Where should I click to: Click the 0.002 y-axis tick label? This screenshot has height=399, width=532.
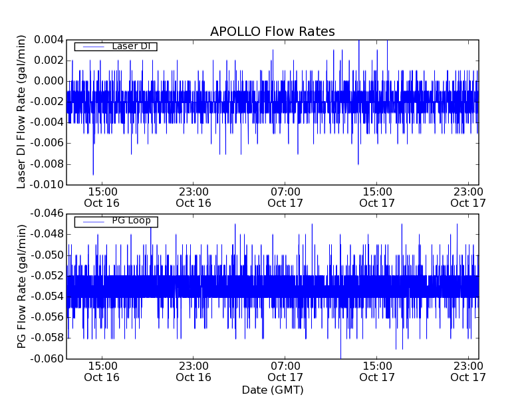click(x=49, y=61)
